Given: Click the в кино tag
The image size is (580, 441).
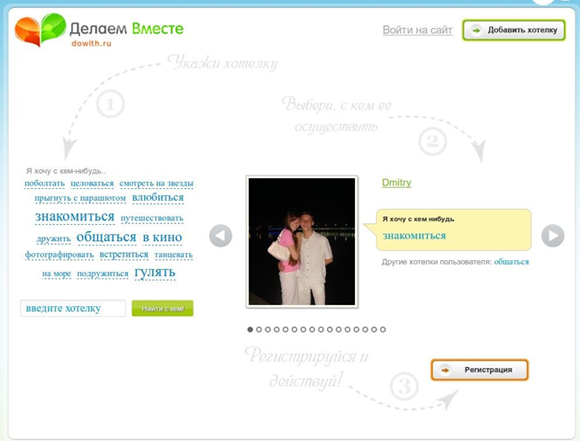Looking at the screenshot, I should (162, 237).
